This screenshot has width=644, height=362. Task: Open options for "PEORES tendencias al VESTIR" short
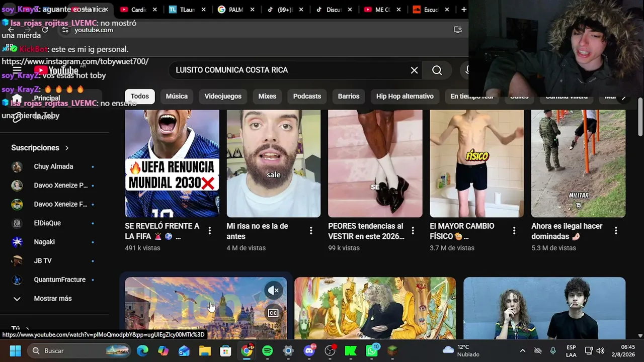tap(413, 231)
